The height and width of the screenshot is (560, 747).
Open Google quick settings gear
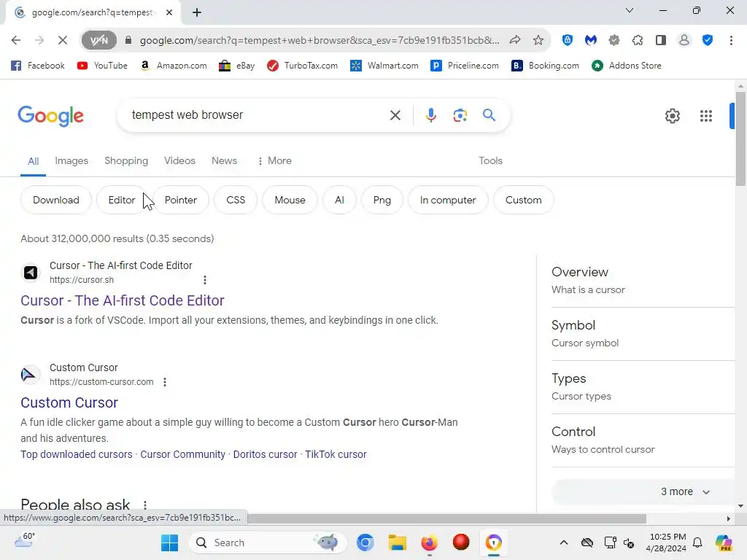(x=672, y=116)
